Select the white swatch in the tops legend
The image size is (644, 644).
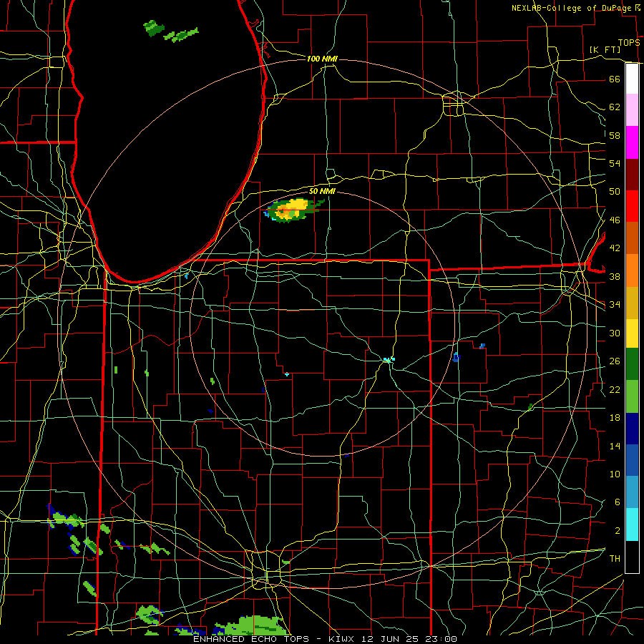point(632,79)
